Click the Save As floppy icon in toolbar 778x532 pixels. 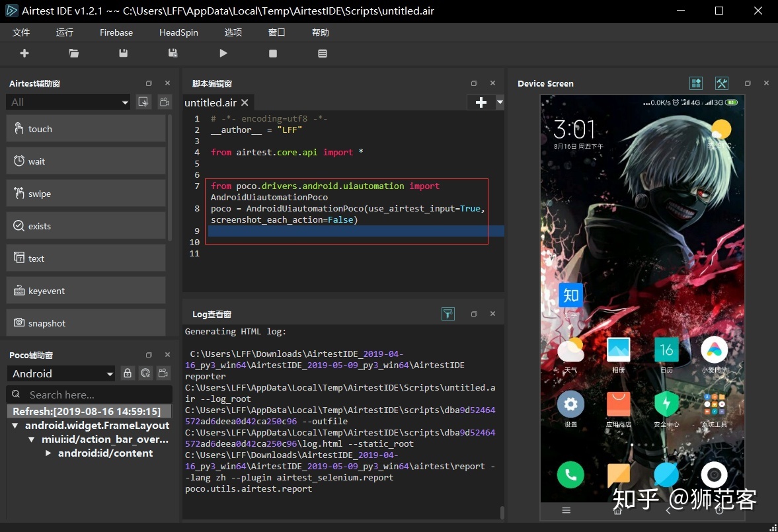tap(173, 53)
